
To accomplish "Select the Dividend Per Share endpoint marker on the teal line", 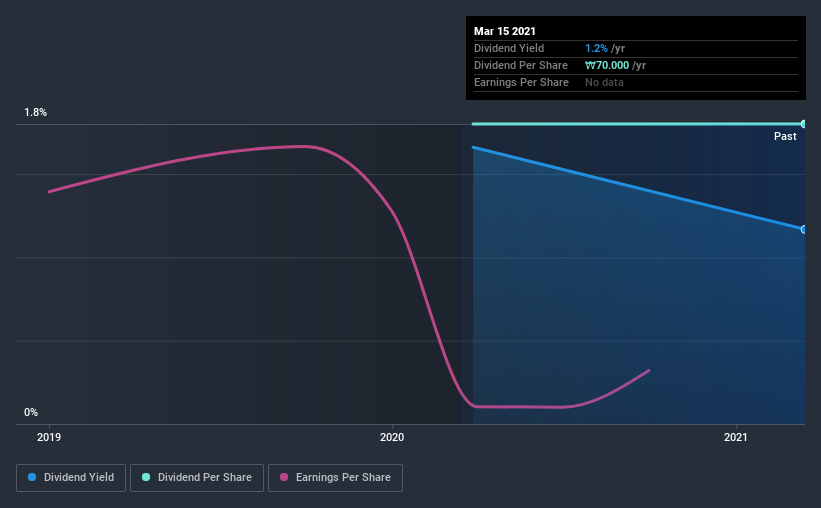I will click(x=803, y=124).
